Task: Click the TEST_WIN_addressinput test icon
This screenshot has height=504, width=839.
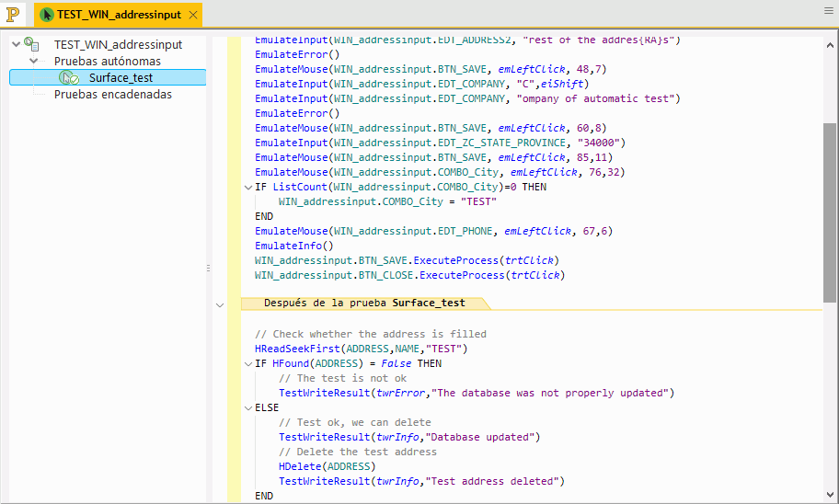Action: click(31, 44)
